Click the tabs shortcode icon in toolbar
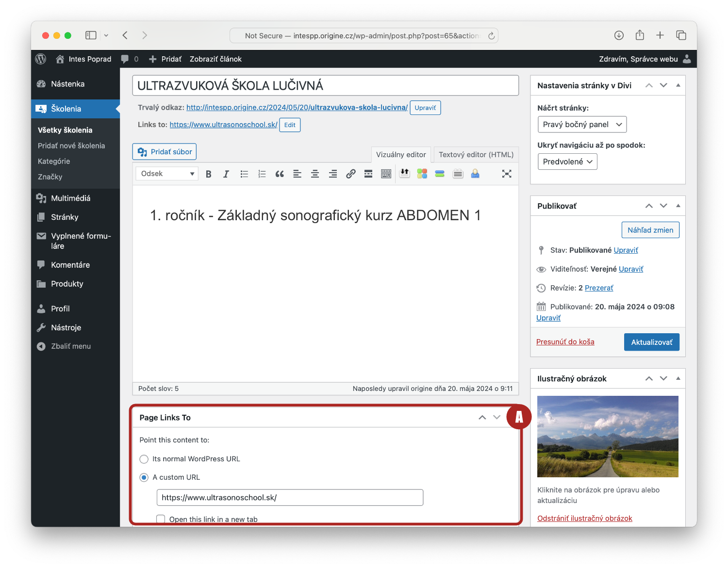 [458, 174]
